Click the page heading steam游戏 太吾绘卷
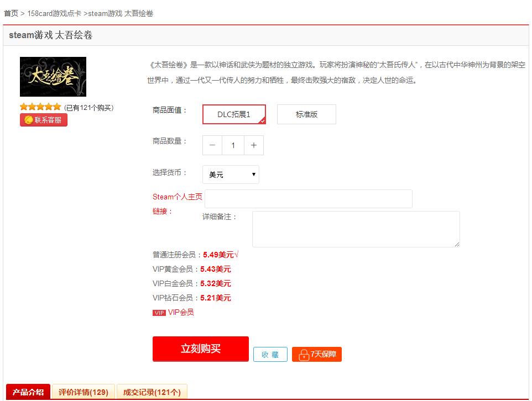Screen dimensions: 532x401 click(x=50, y=35)
